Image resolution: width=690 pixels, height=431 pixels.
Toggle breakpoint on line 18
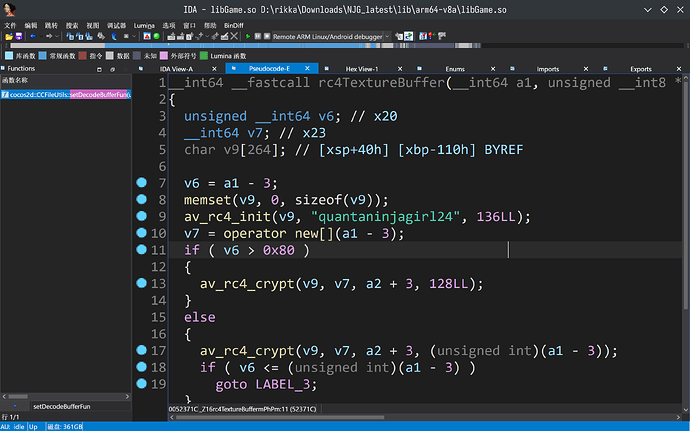[x=141, y=367]
